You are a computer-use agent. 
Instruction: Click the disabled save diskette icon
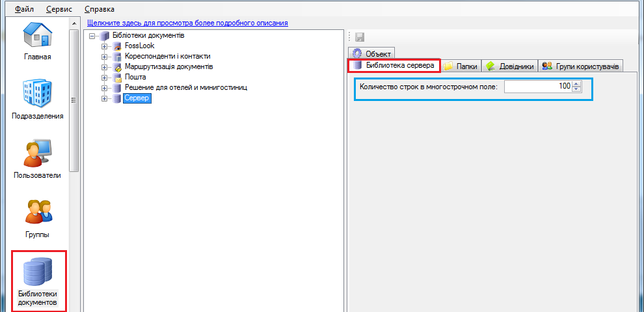click(360, 38)
